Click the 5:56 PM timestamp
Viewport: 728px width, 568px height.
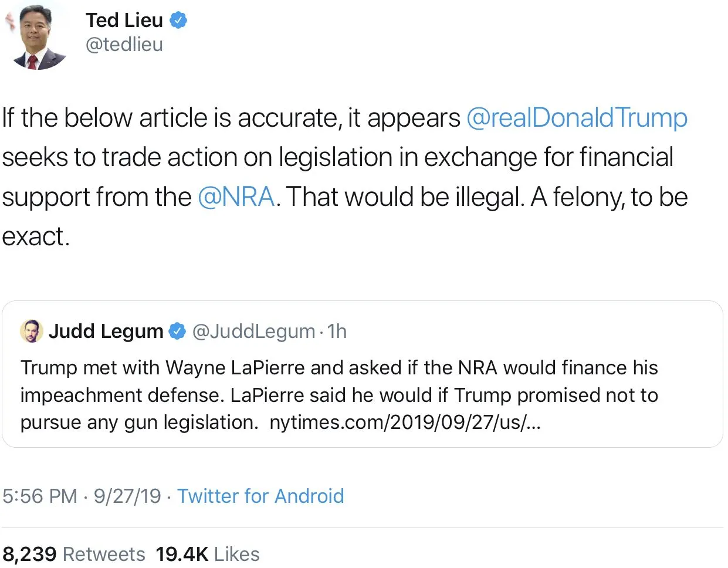[40, 496]
